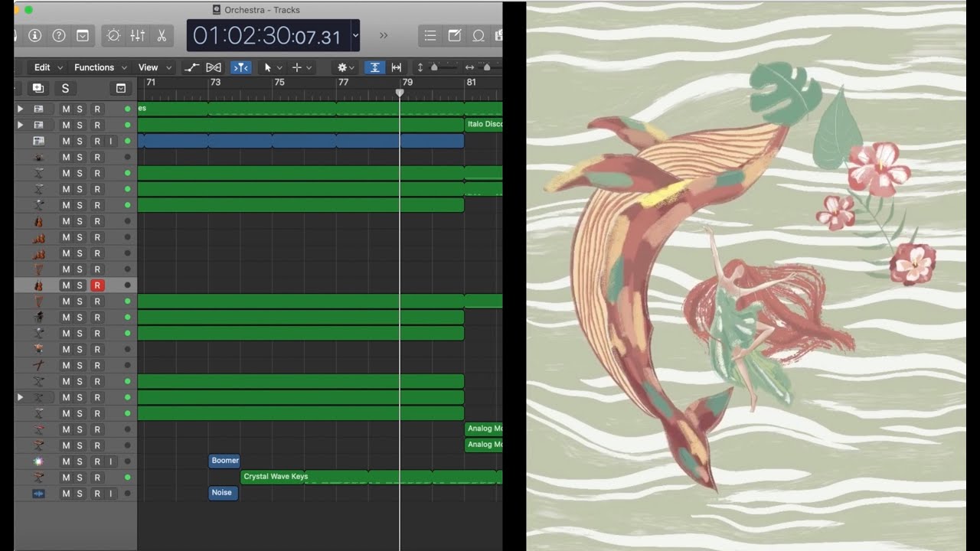Select the Italo Disco region
The width and height of the screenshot is (980, 551).
point(484,124)
